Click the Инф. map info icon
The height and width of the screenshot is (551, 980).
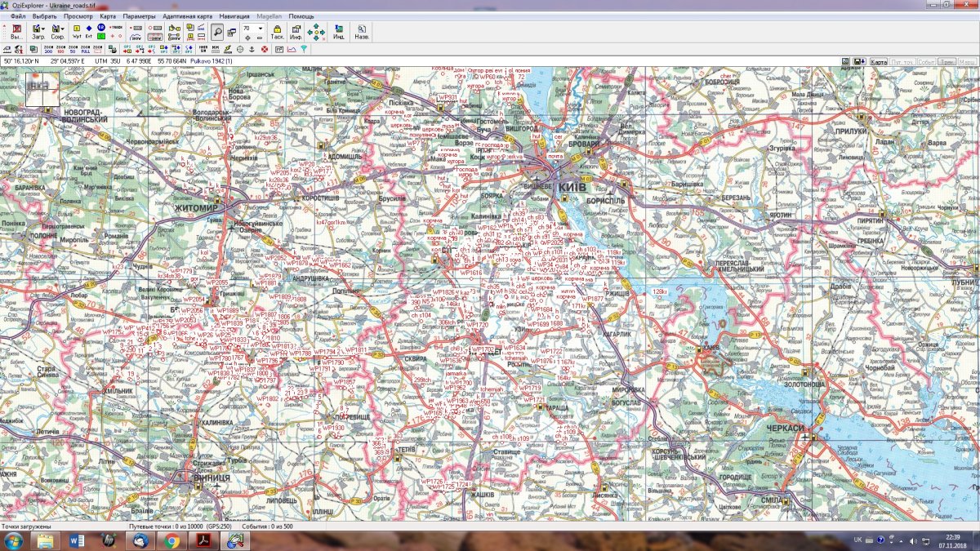click(296, 32)
